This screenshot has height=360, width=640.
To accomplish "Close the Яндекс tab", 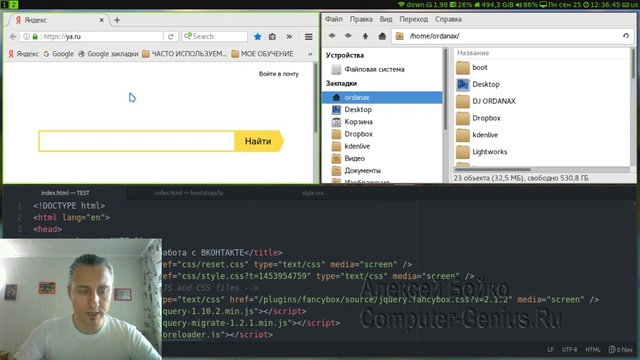I will [x=102, y=20].
